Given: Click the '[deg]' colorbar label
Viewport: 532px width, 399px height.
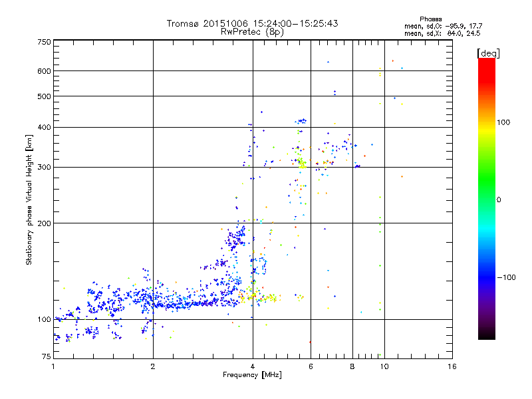Looking at the screenshot, I should [x=488, y=53].
